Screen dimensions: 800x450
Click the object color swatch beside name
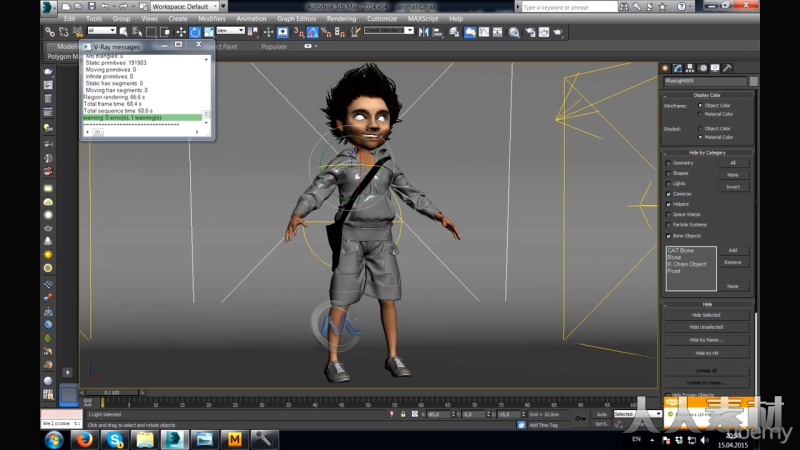(x=754, y=81)
